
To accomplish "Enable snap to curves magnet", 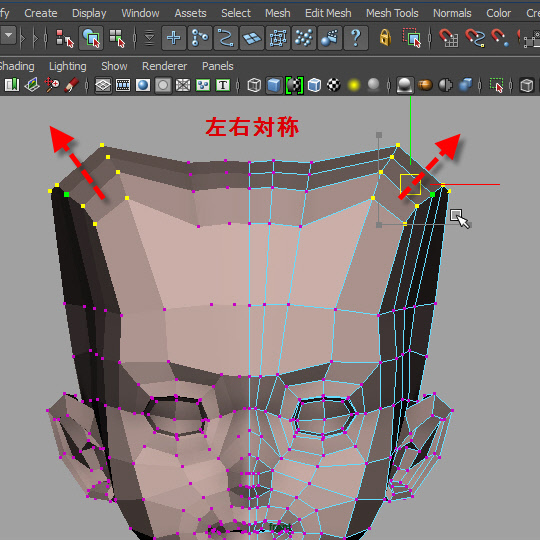I will pos(475,38).
